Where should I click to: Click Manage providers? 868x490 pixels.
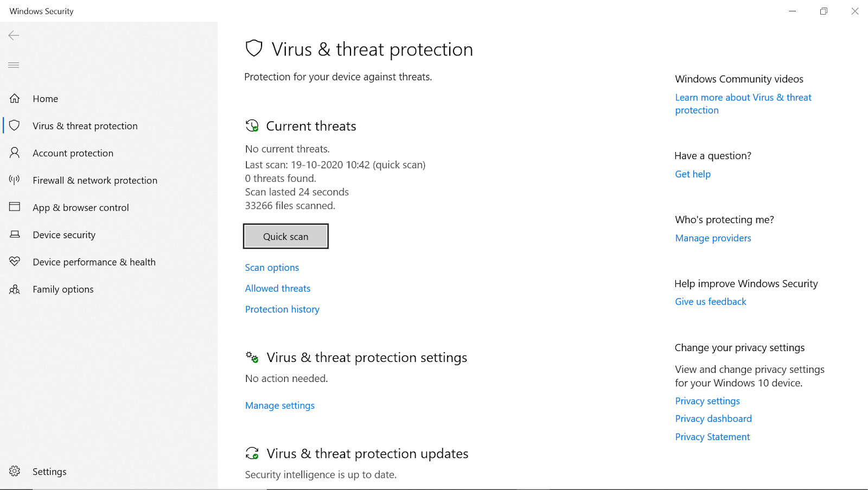tap(713, 238)
